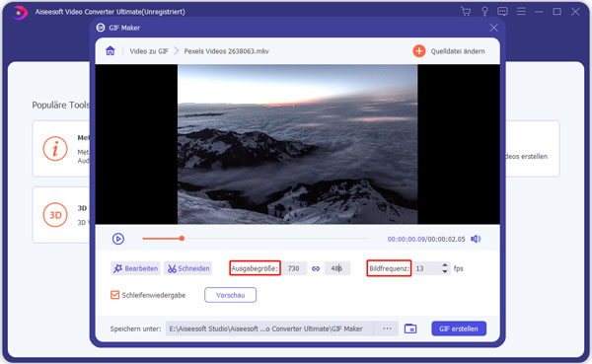Viewport: 592px width, 364px height.
Task: Click the save path field
Action: tap(269, 328)
